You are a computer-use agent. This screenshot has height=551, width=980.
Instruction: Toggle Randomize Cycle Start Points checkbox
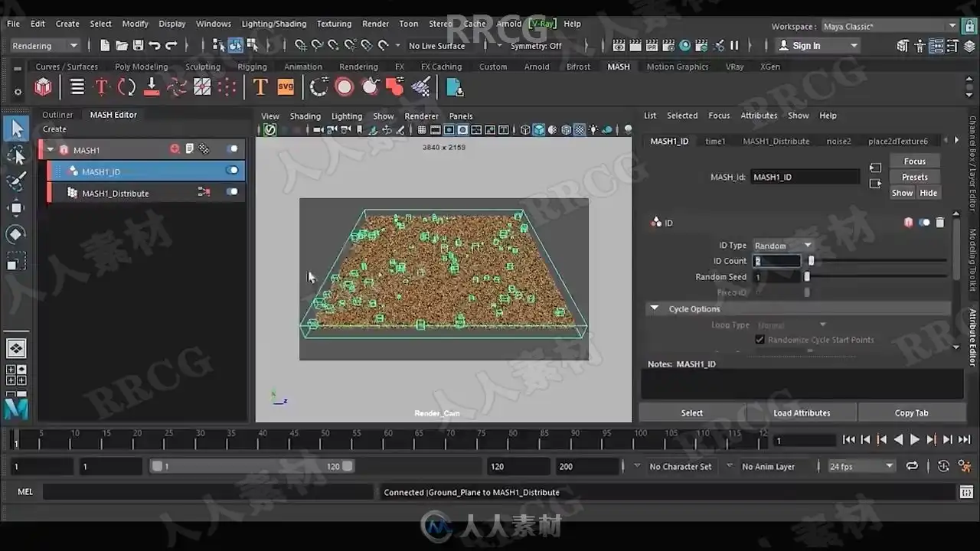760,340
